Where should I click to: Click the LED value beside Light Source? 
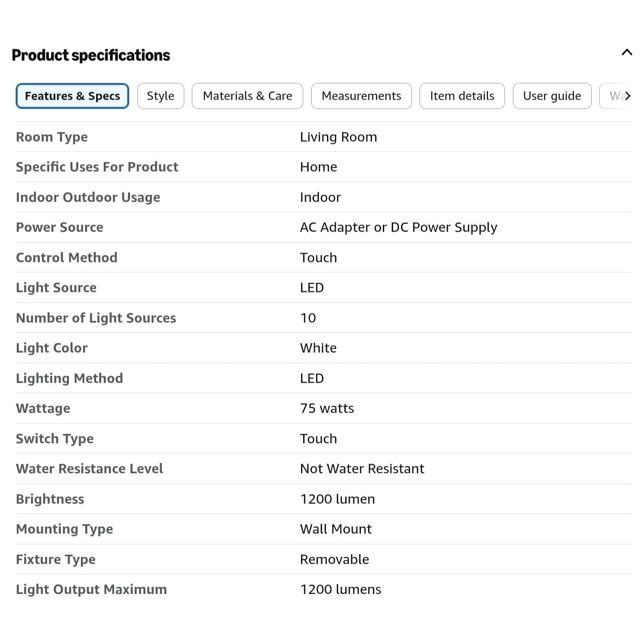[x=312, y=288]
